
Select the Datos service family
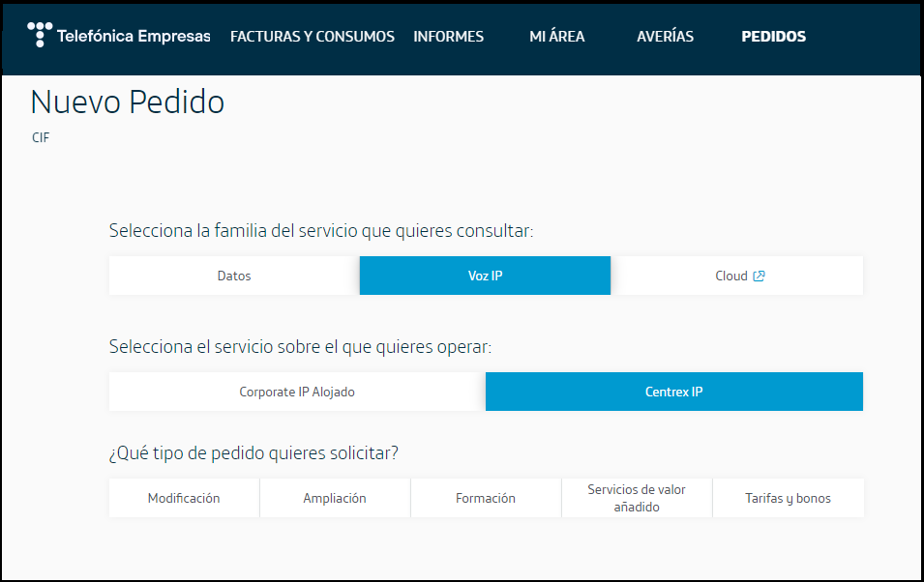[x=233, y=275]
